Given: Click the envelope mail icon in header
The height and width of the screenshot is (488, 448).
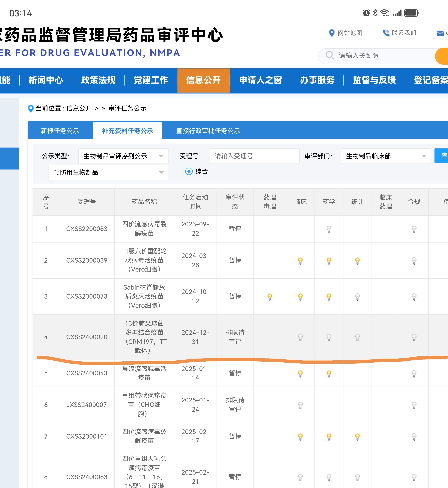Looking at the screenshot, I should point(440,33).
